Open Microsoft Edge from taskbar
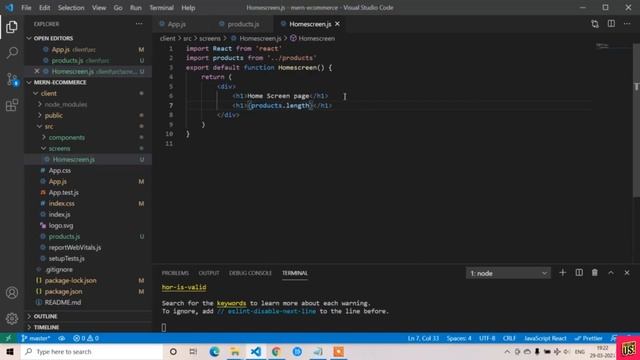 pos(214,351)
